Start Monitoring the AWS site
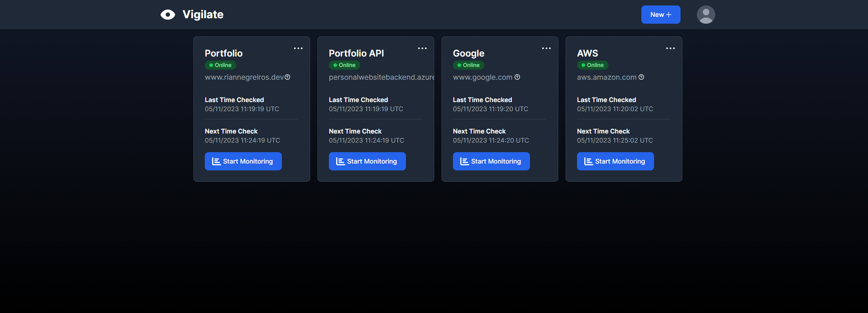 (x=615, y=161)
